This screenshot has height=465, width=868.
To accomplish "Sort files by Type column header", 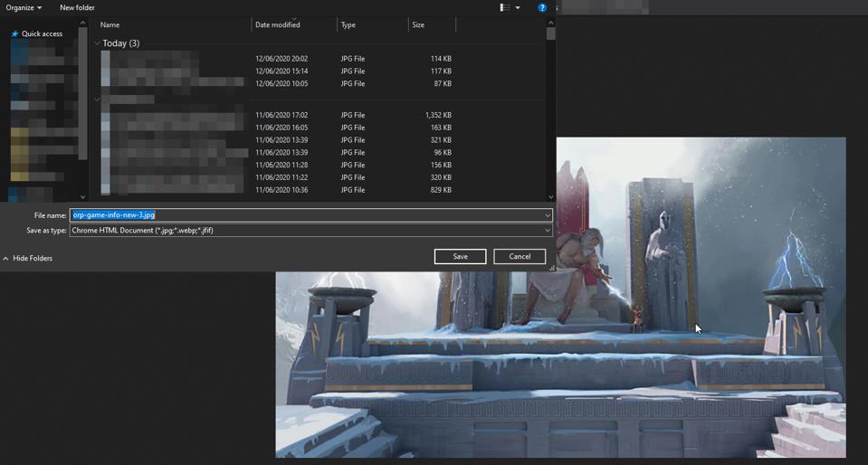I will tap(348, 25).
